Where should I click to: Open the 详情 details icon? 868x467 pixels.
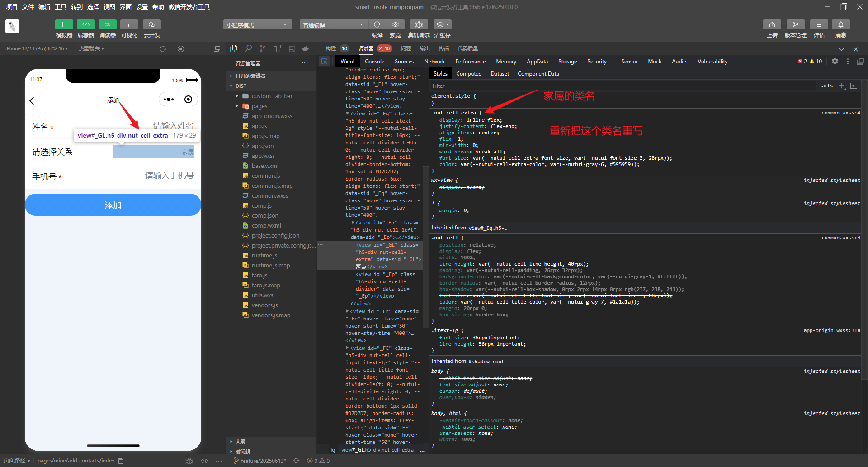pyautogui.click(x=819, y=24)
